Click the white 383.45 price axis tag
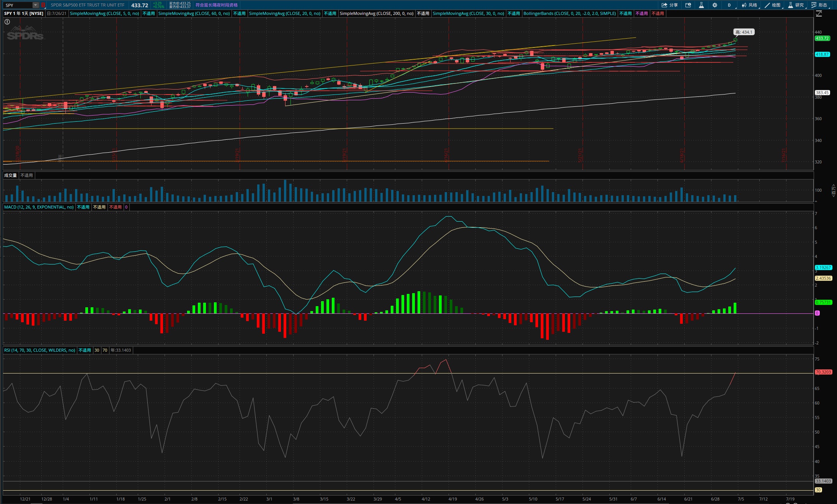837x504 pixels. point(822,93)
